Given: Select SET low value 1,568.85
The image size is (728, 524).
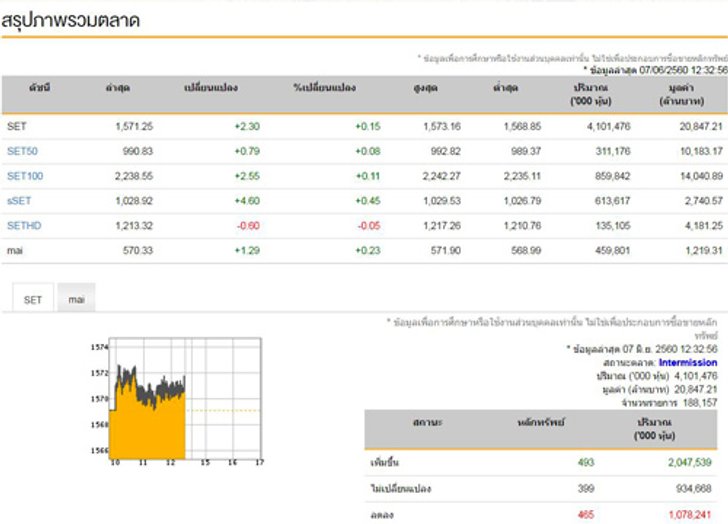Looking at the screenshot, I should coord(522,126).
